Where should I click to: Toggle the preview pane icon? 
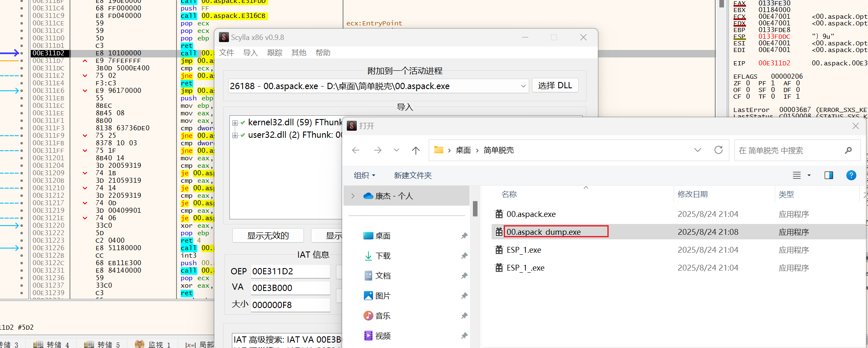(828, 175)
